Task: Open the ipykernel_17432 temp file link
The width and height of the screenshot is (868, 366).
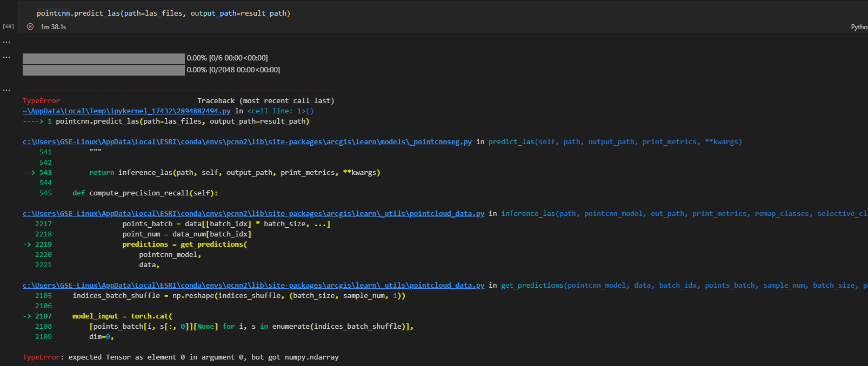Action: [126, 111]
